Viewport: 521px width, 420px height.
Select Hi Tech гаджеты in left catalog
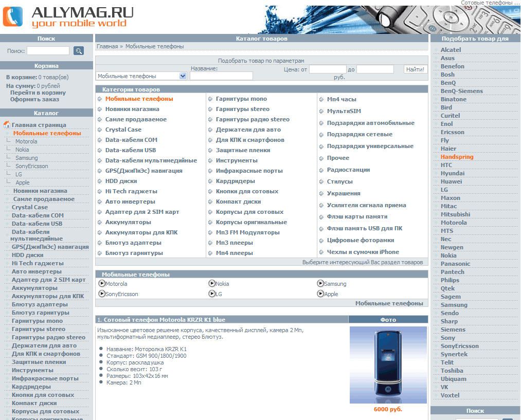38,263
